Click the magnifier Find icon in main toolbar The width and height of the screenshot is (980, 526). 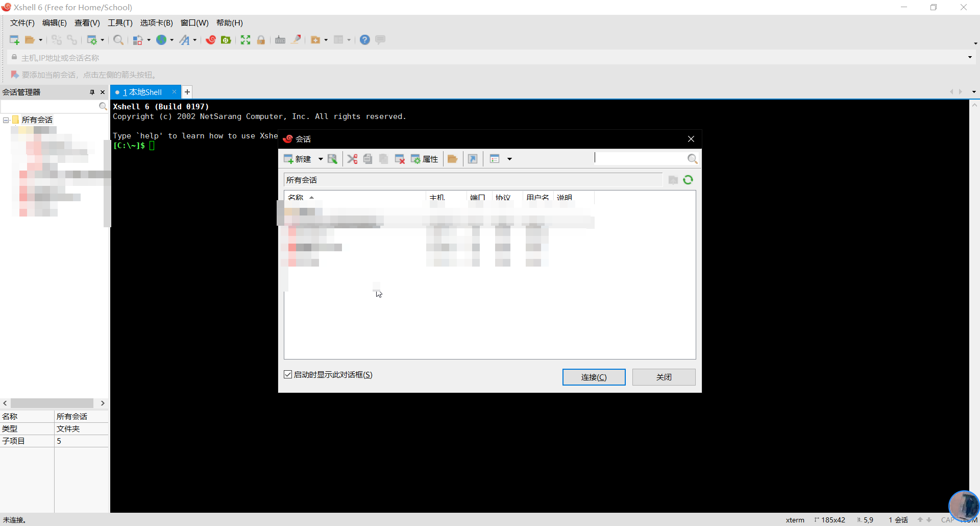click(118, 40)
